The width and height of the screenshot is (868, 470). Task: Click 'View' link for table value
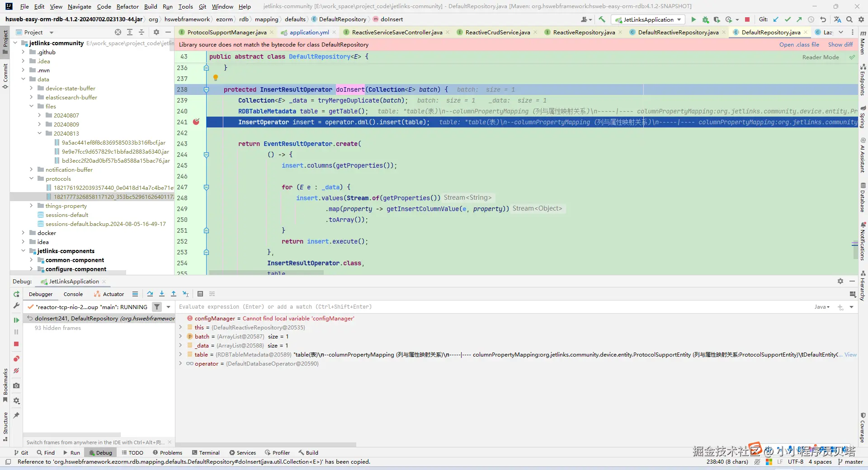(850, 355)
